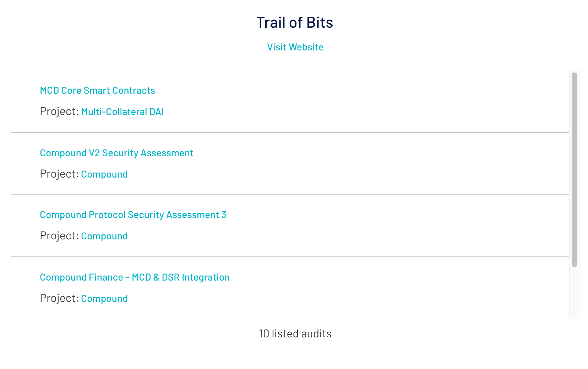This screenshot has height=369, width=588.
Task: Click the Compound project link under Compound V2
Action: pos(104,174)
